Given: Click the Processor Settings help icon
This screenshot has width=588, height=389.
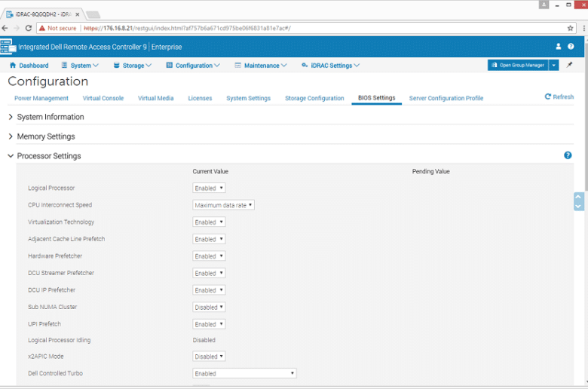Looking at the screenshot, I should 568,155.
